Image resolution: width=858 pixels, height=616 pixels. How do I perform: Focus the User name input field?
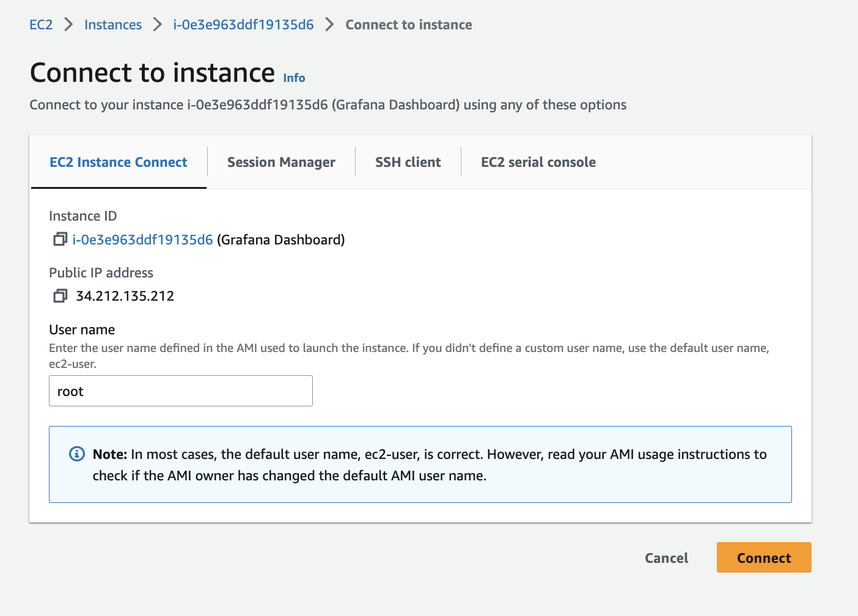coord(181,391)
